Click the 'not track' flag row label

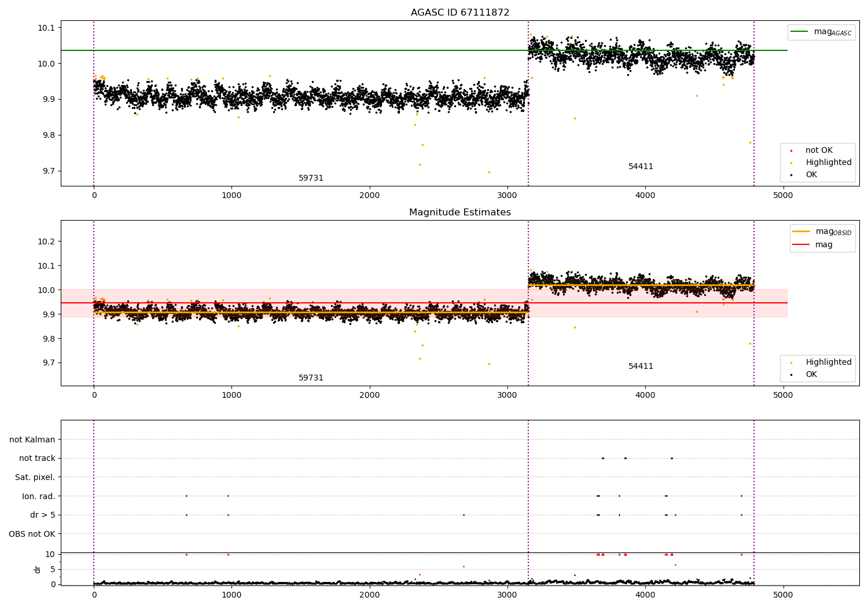[37, 459]
